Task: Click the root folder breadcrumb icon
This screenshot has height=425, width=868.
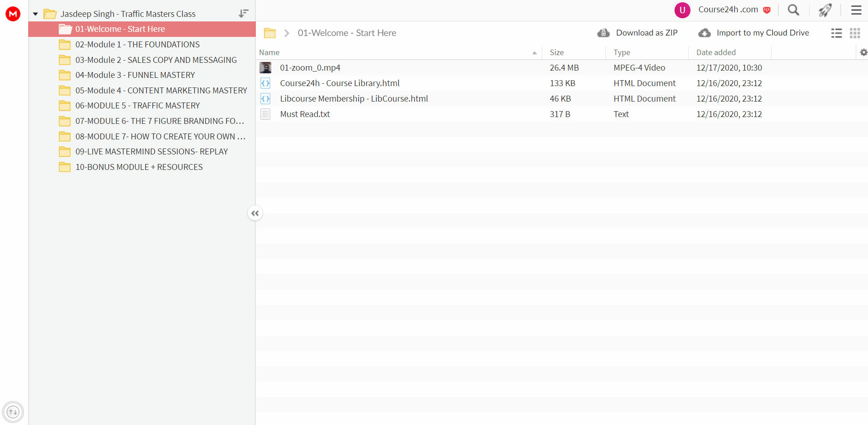Action: (270, 33)
